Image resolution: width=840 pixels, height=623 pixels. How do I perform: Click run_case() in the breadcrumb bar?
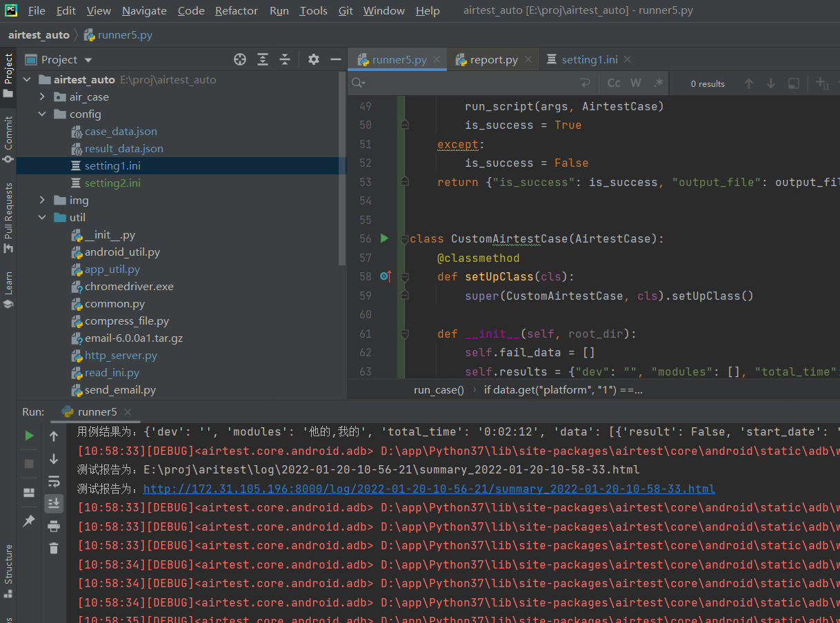439,390
